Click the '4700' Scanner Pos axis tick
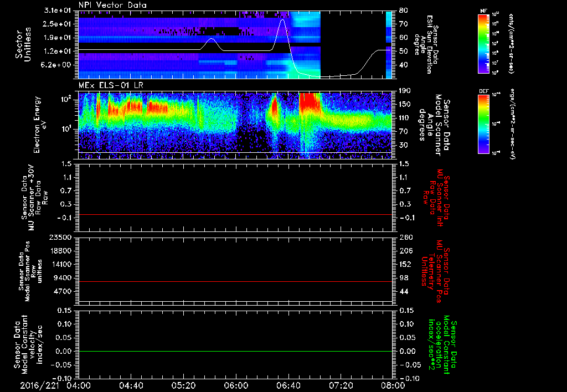 62,292
